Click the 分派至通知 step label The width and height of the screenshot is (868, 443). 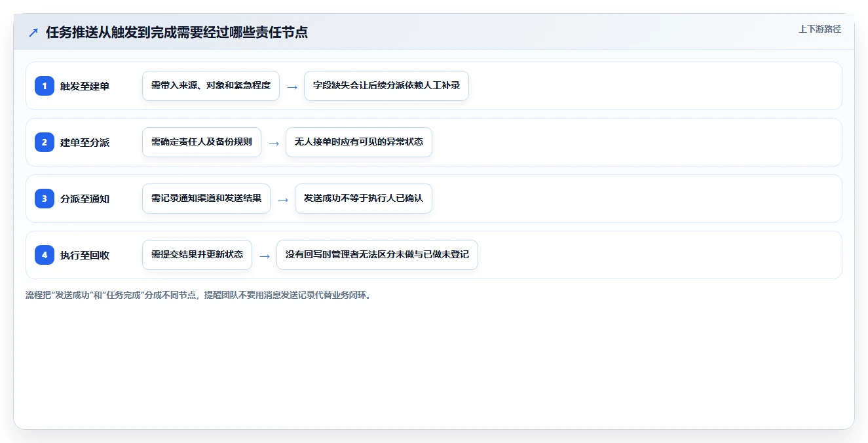click(85, 199)
